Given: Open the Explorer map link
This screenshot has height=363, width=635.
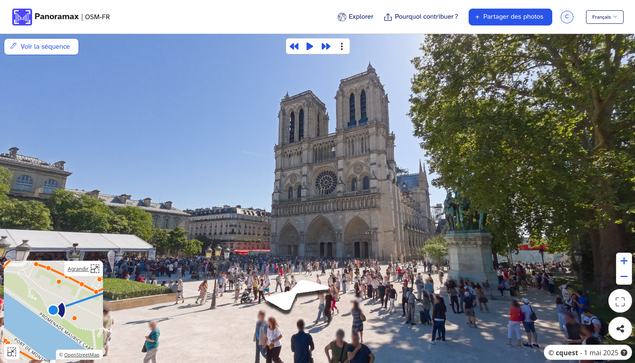Looking at the screenshot, I should 355,17.
